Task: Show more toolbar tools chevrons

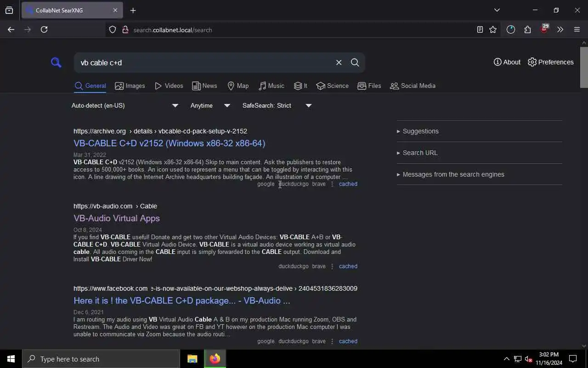Action: click(x=560, y=29)
